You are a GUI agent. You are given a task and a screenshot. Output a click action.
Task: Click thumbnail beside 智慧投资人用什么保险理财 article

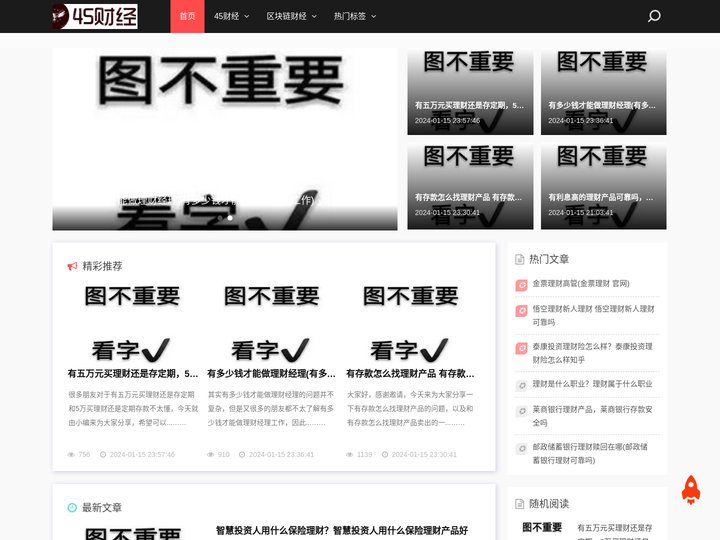tap(133, 532)
